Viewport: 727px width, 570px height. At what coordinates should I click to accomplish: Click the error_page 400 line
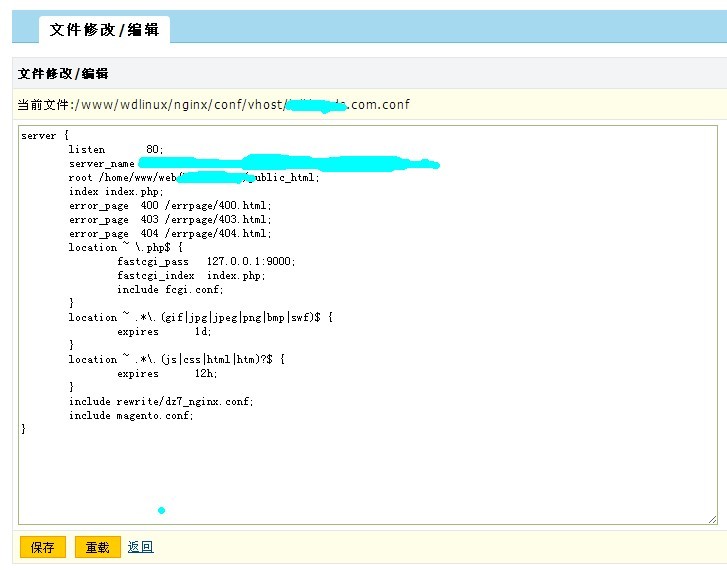pos(169,205)
